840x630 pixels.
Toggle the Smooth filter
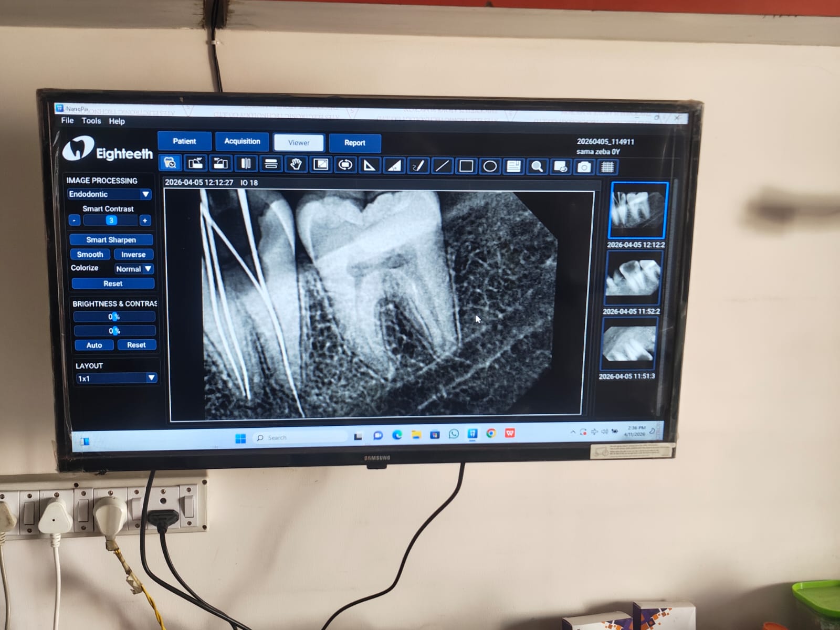pos(90,255)
